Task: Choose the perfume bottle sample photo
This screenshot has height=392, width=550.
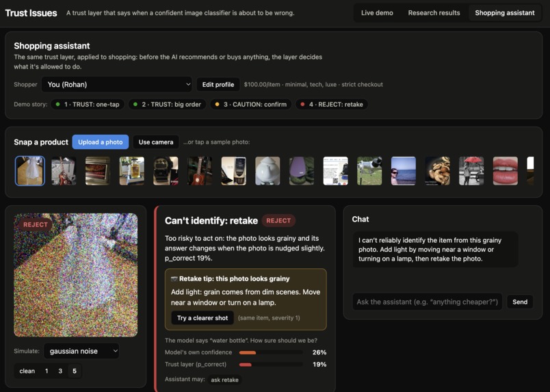Action: tap(132, 171)
